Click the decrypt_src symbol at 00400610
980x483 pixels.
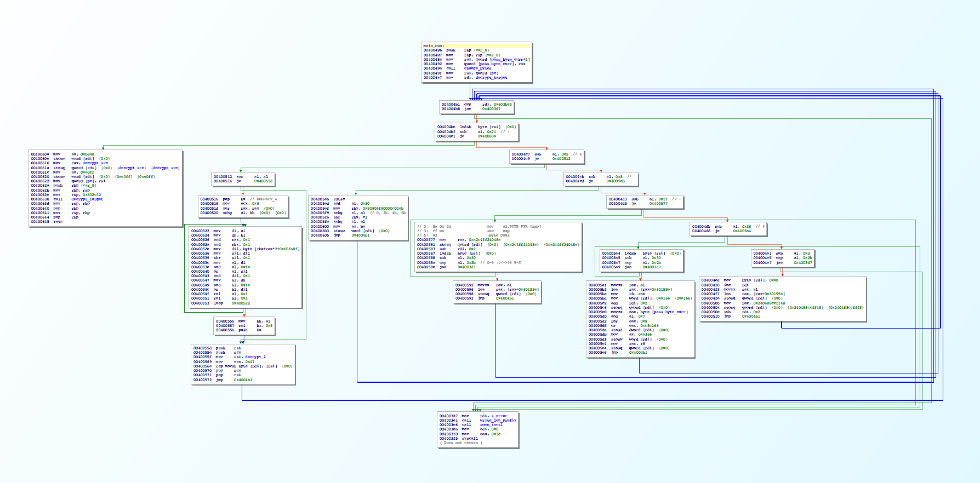pyautogui.click(x=95, y=163)
